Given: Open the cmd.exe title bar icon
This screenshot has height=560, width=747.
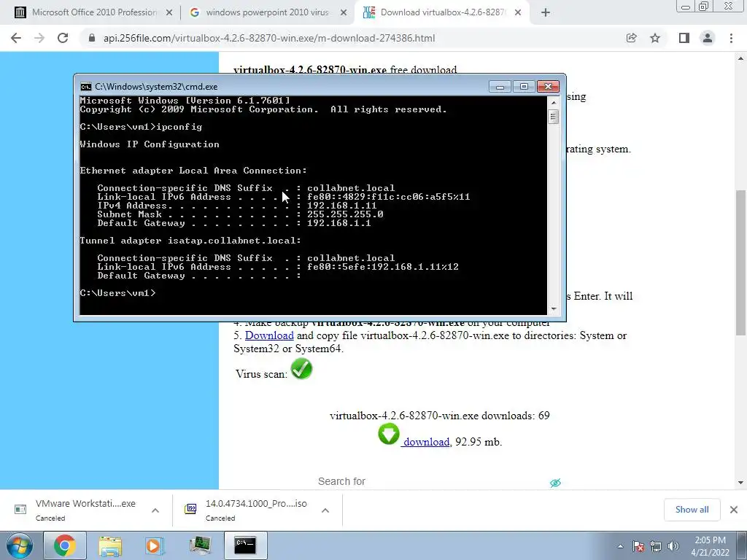Looking at the screenshot, I should pyautogui.click(x=86, y=87).
